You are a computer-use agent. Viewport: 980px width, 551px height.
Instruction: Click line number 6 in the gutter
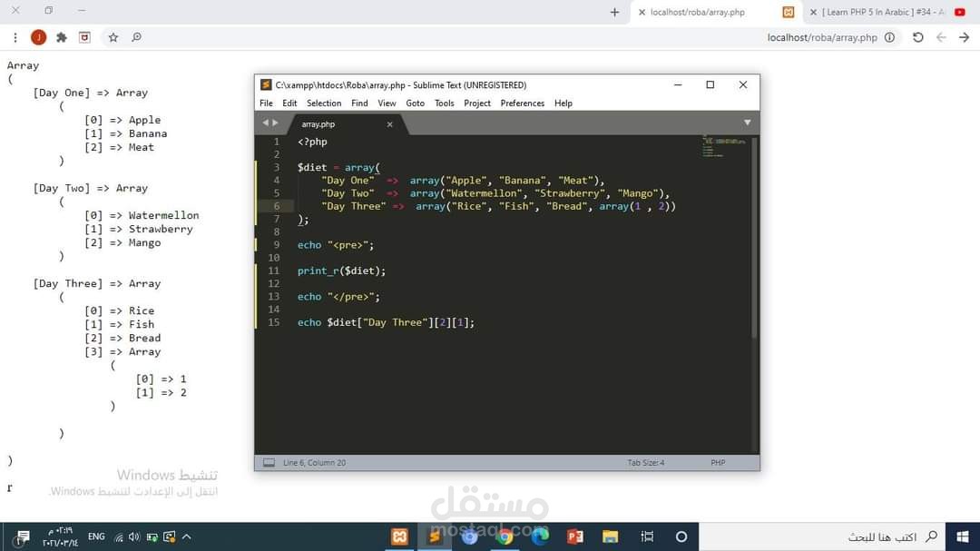[x=276, y=206]
